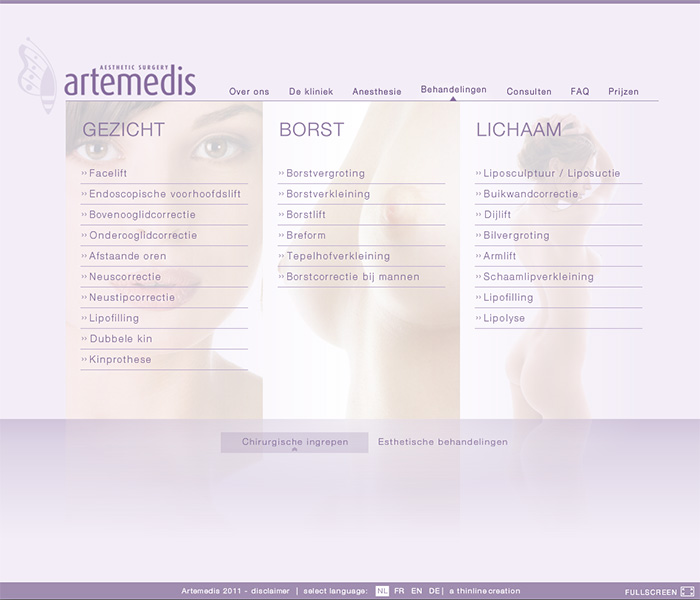Click the BORST column heading

point(312,129)
